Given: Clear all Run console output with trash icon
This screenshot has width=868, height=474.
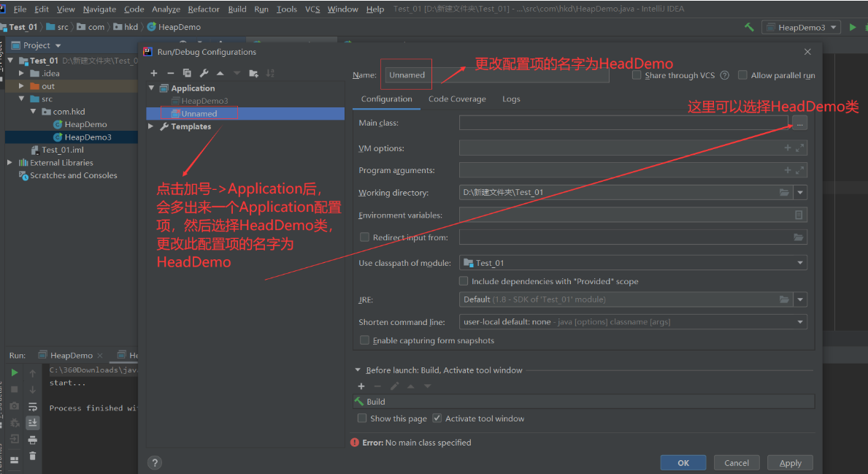Looking at the screenshot, I should coord(33,456).
